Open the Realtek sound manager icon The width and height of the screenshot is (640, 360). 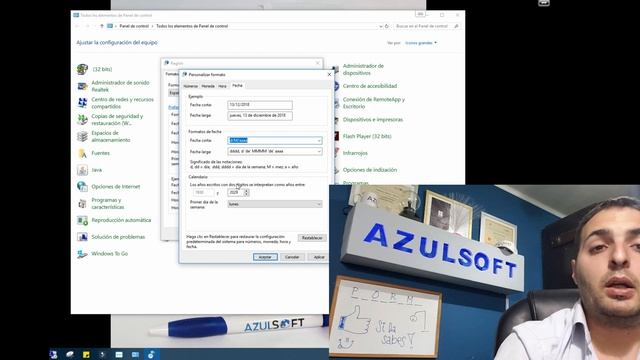click(82, 86)
